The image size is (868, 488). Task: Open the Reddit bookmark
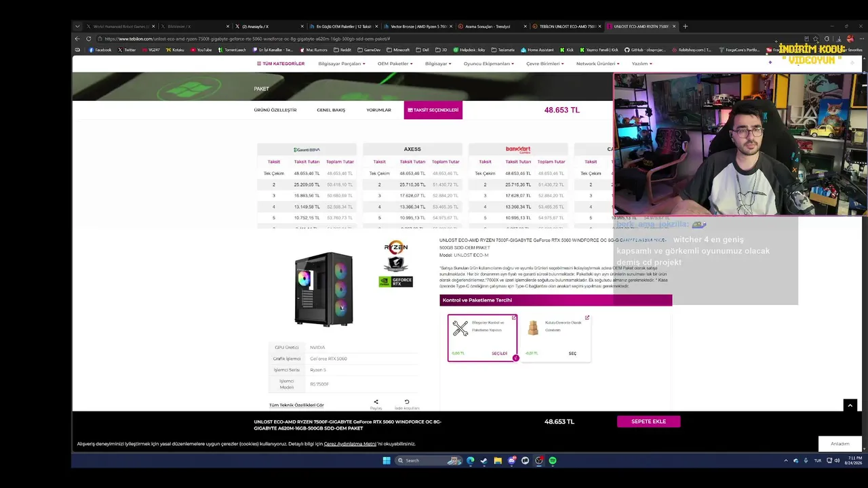[x=342, y=49]
